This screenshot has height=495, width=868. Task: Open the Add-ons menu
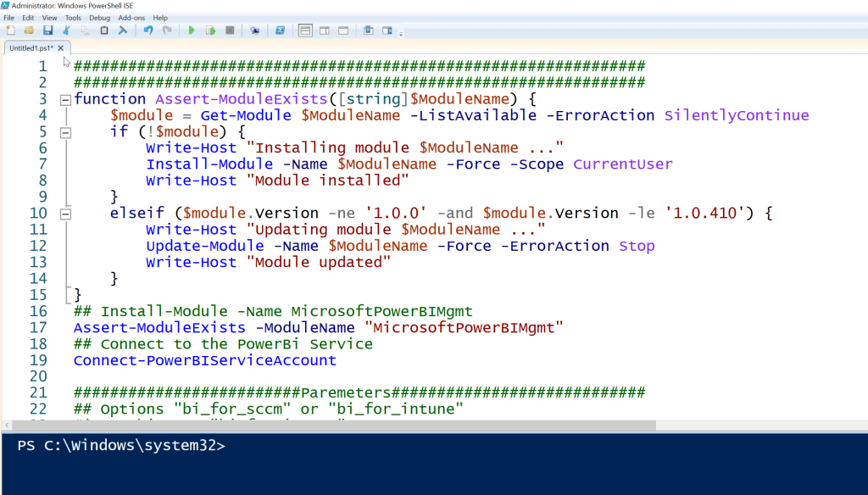(131, 17)
